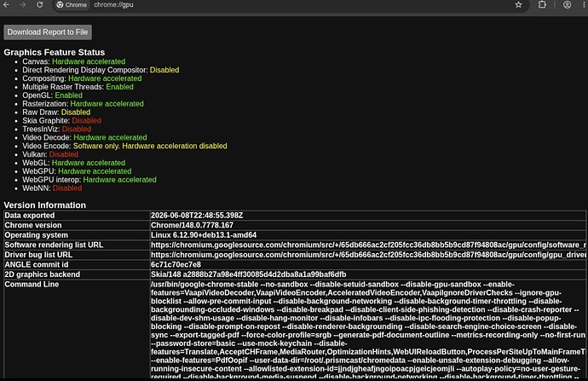Click the browser Forward arrow
588x381 pixels.
23,5
